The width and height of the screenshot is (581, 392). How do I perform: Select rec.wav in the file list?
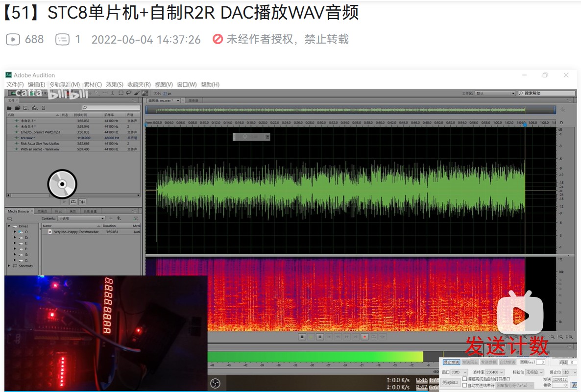(73, 138)
